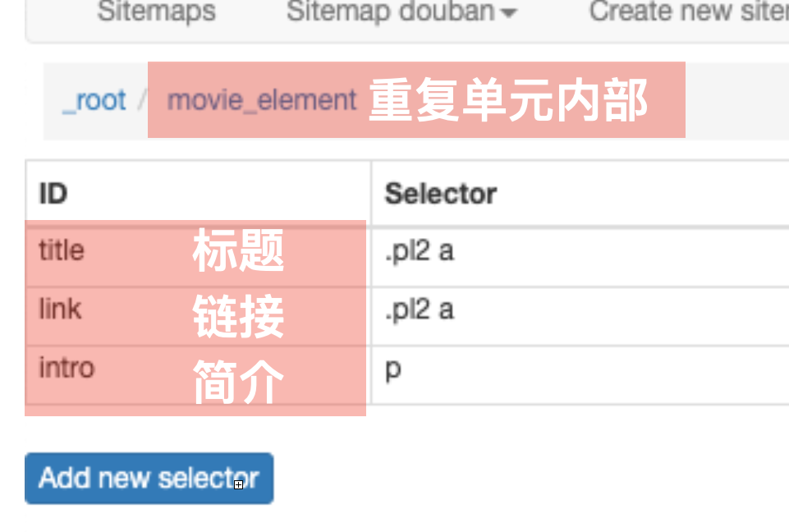The width and height of the screenshot is (789, 532).
Task: Select the link selector row
Action: pos(60,310)
